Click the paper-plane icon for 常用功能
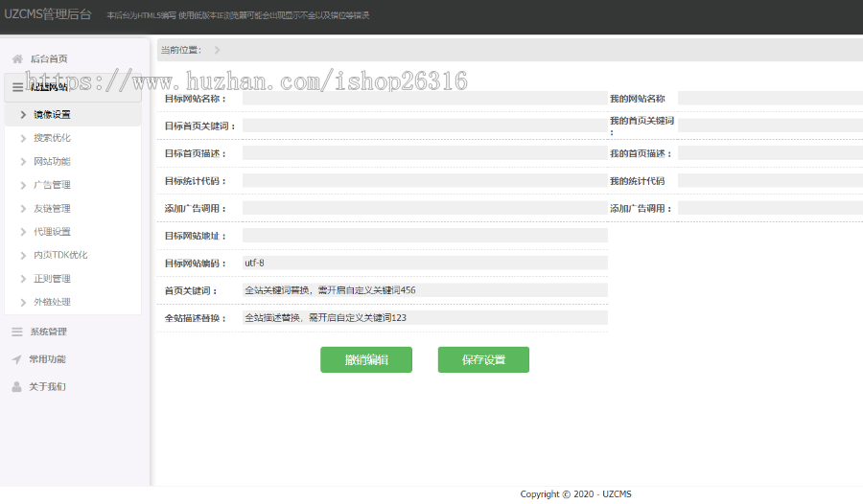This screenshot has height=504, width=863. coord(17,359)
